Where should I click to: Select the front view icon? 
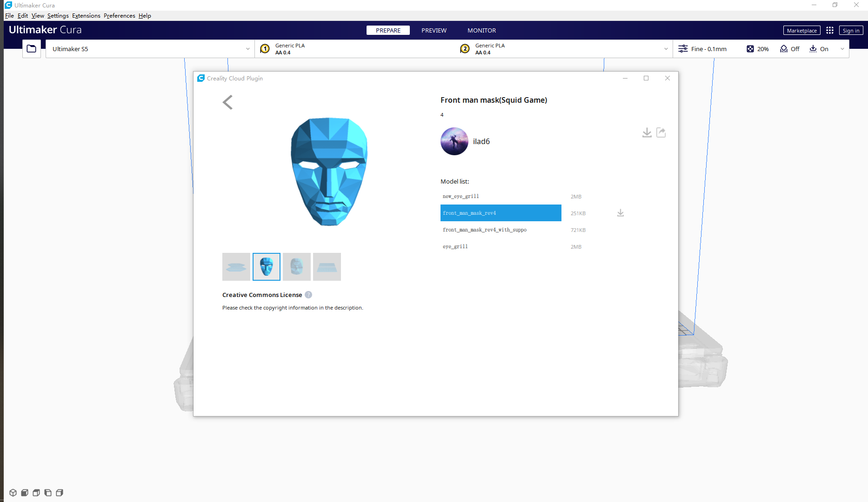coord(25,493)
